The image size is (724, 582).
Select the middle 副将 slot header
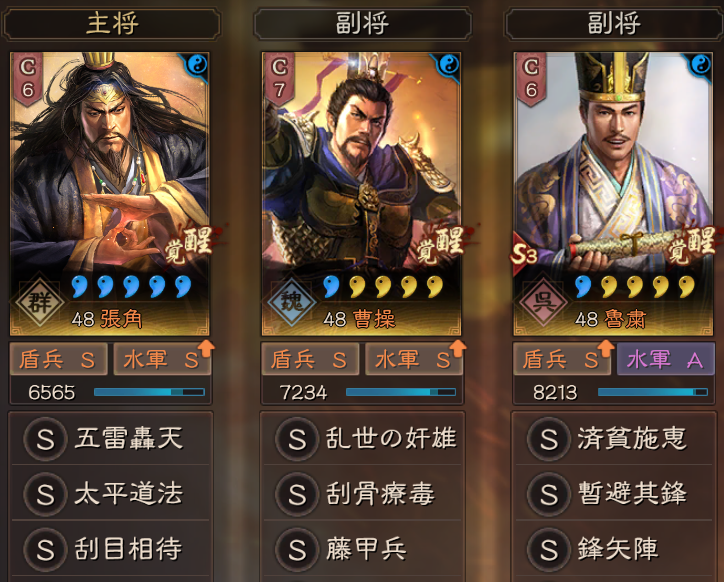point(362,23)
